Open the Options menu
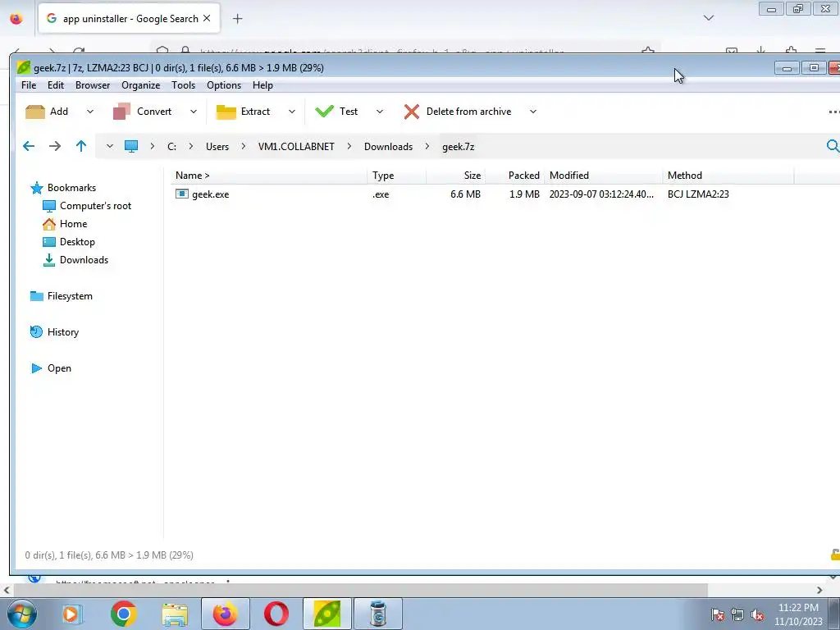This screenshot has height=630, width=840. 224,85
